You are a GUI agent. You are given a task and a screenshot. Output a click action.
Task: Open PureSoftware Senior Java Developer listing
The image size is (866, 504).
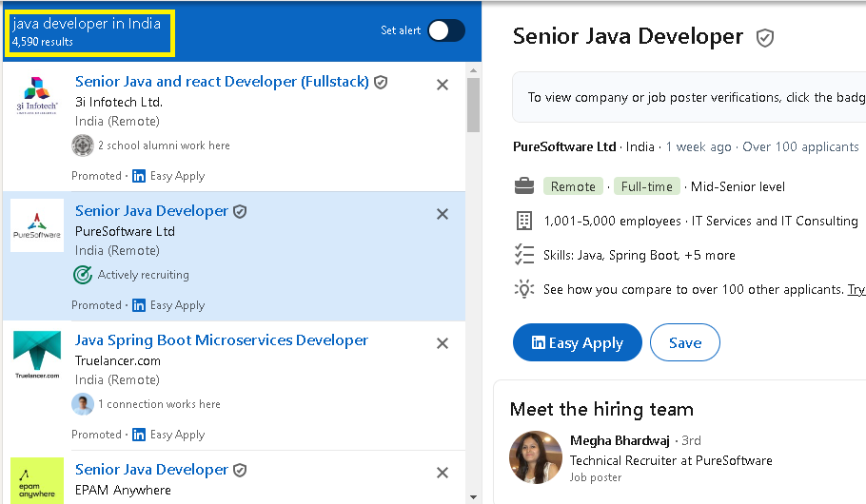(151, 211)
